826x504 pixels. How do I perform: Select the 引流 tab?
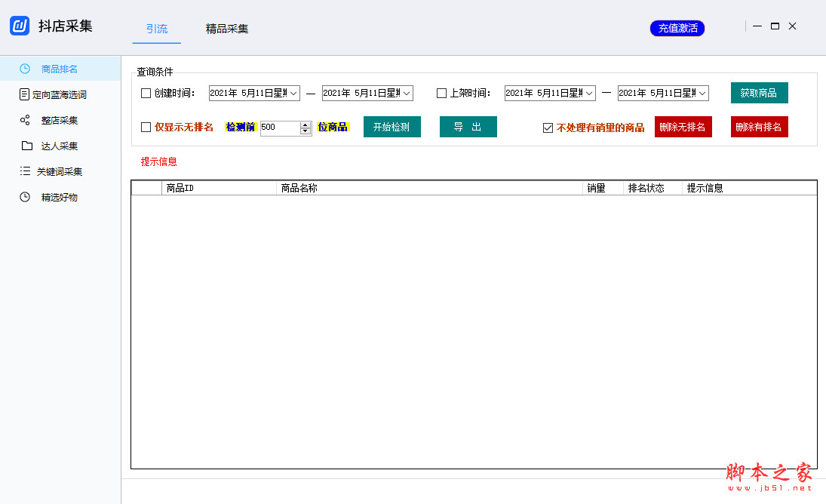click(x=156, y=29)
